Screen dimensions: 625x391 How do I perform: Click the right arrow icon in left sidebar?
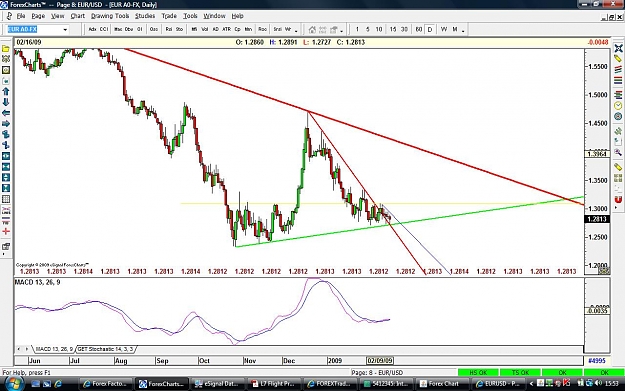click(x=6, y=124)
